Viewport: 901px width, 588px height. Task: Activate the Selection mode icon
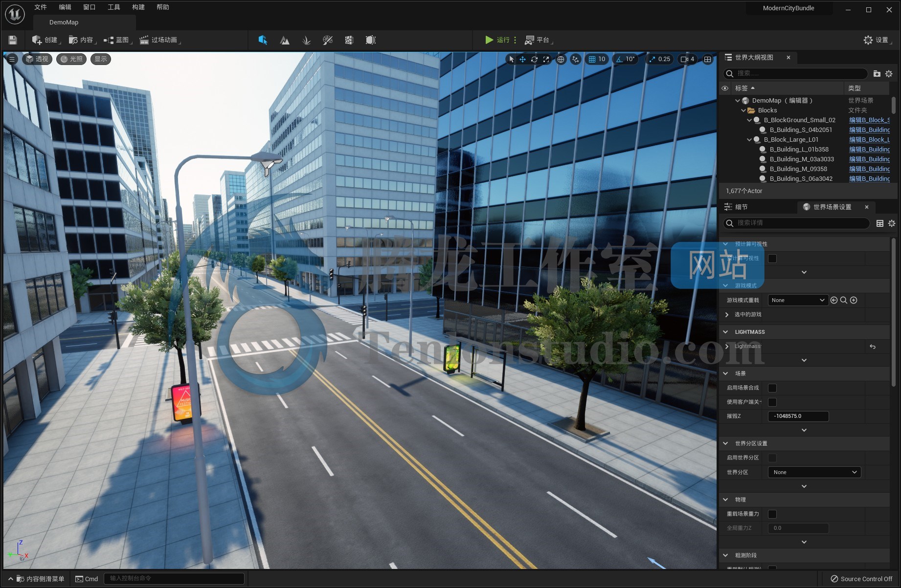(x=263, y=40)
